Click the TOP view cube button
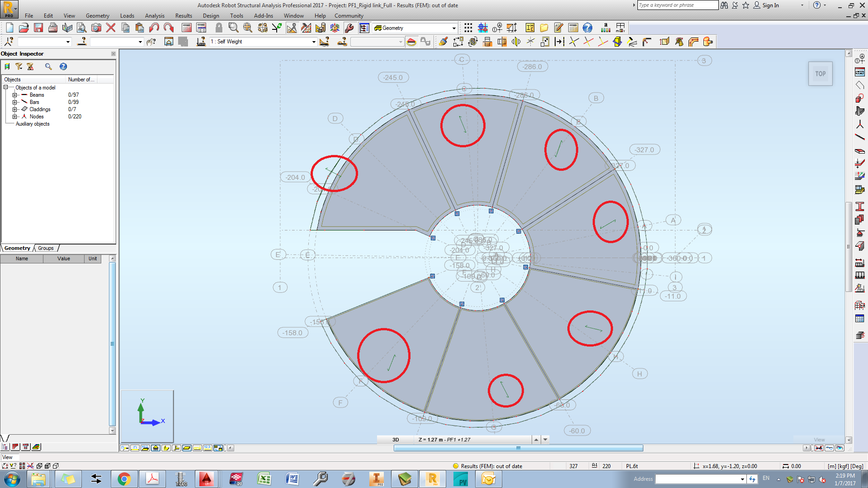The width and height of the screenshot is (868, 488). pos(821,73)
